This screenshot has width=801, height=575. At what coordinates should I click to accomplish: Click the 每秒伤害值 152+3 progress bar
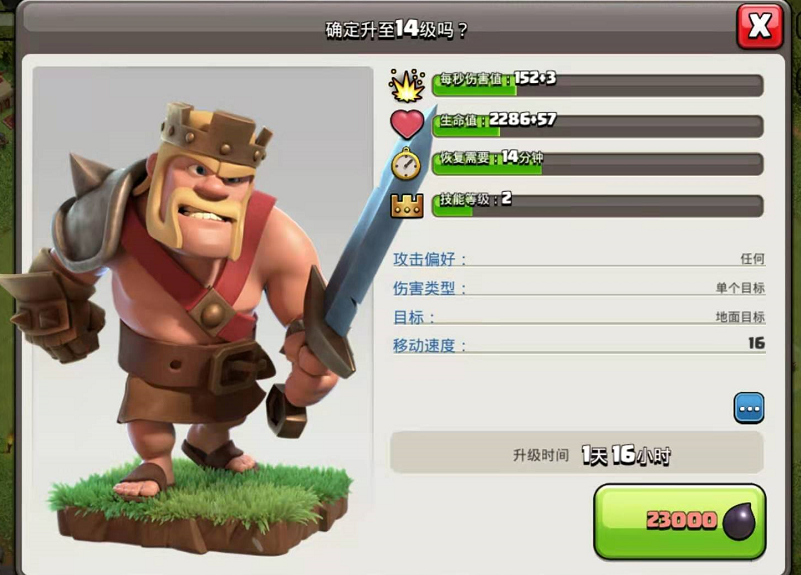598,85
